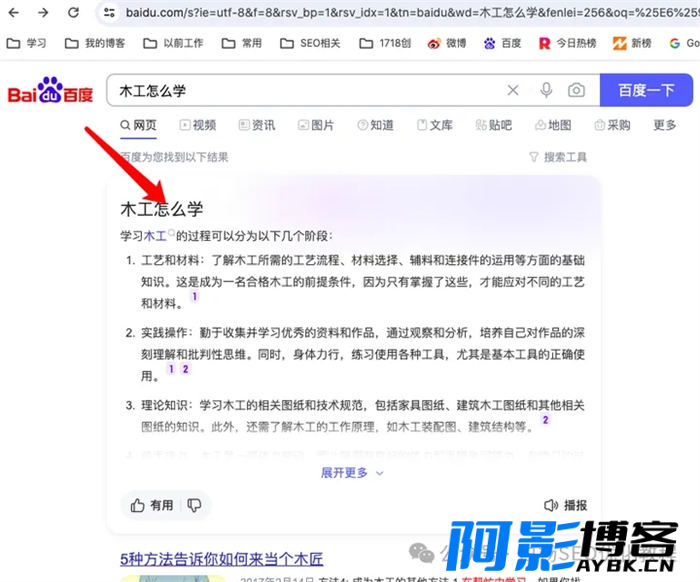This screenshot has width=700, height=582.
Task: Focus the browser address bar URL
Action: 411,12
